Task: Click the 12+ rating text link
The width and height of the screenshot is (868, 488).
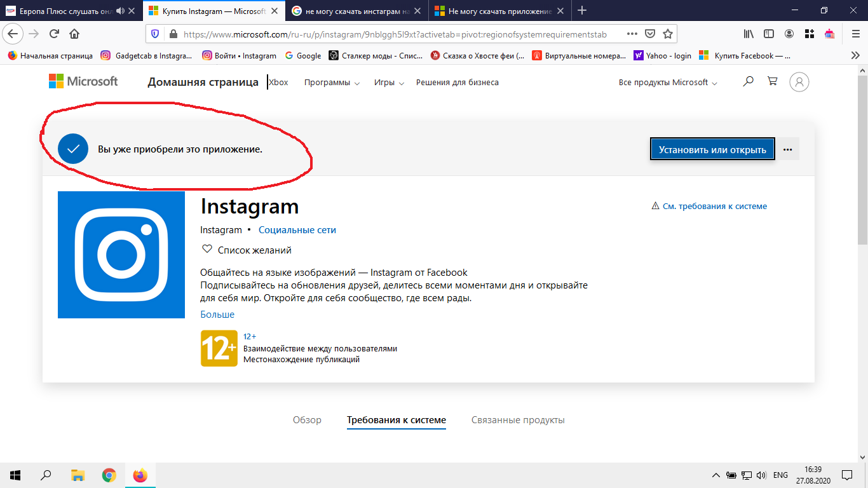Action: (x=250, y=336)
